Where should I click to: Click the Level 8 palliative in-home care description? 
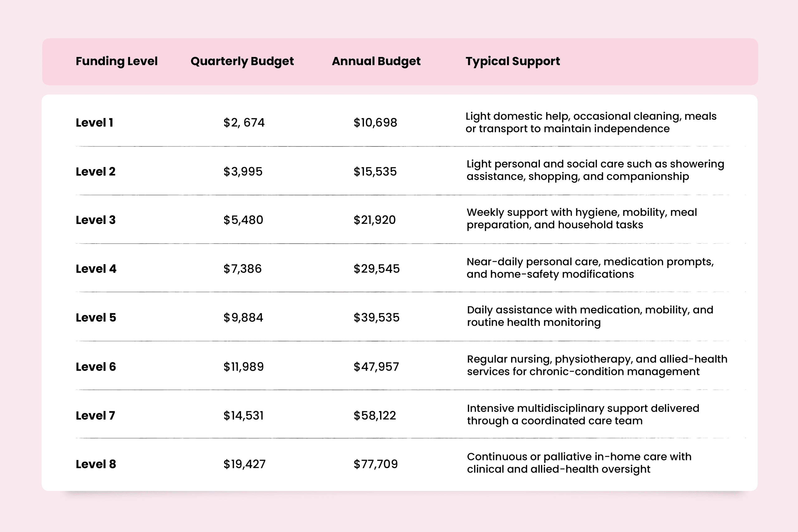pos(579,463)
